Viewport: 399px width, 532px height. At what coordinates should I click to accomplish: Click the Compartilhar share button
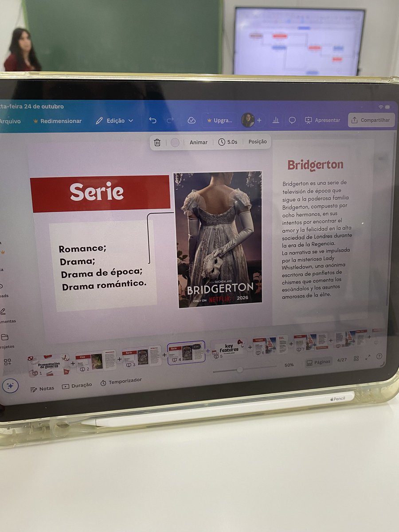point(371,120)
